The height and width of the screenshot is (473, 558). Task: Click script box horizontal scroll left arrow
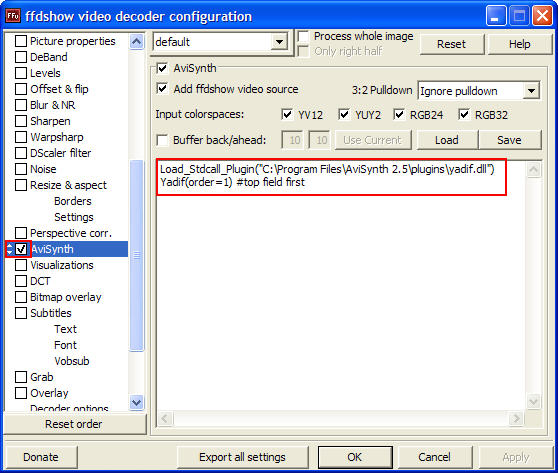coord(164,418)
